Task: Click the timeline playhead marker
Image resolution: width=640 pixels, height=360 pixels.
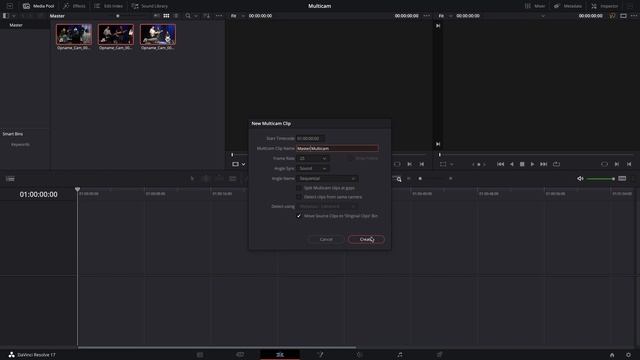Action: [x=78, y=189]
